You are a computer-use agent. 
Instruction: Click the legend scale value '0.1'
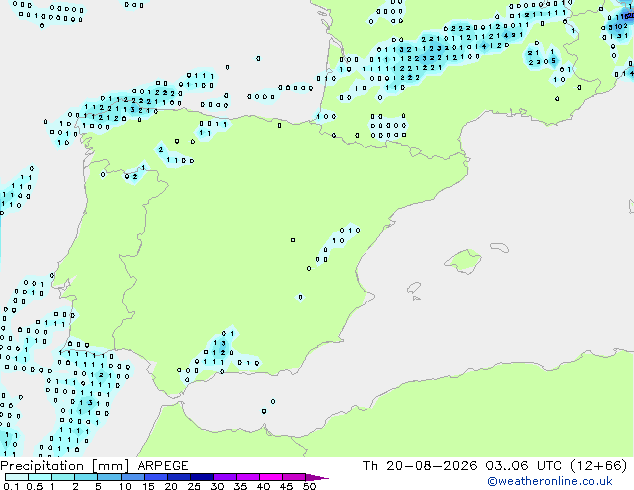pyautogui.click(x=11, y=486)
